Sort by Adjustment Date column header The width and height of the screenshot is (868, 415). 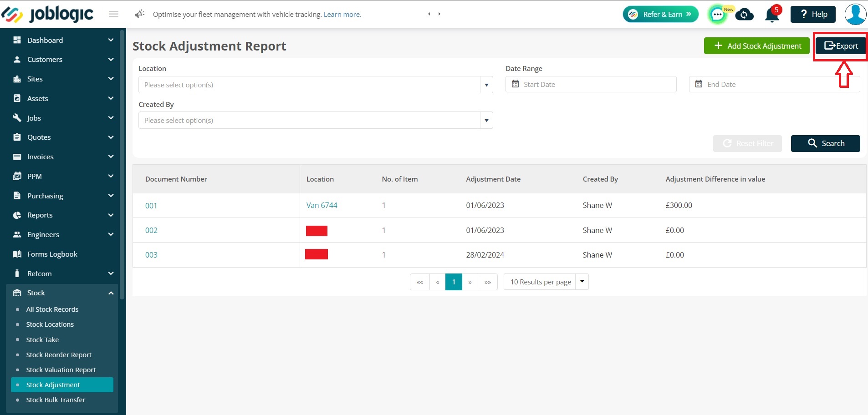pos(493,179)
